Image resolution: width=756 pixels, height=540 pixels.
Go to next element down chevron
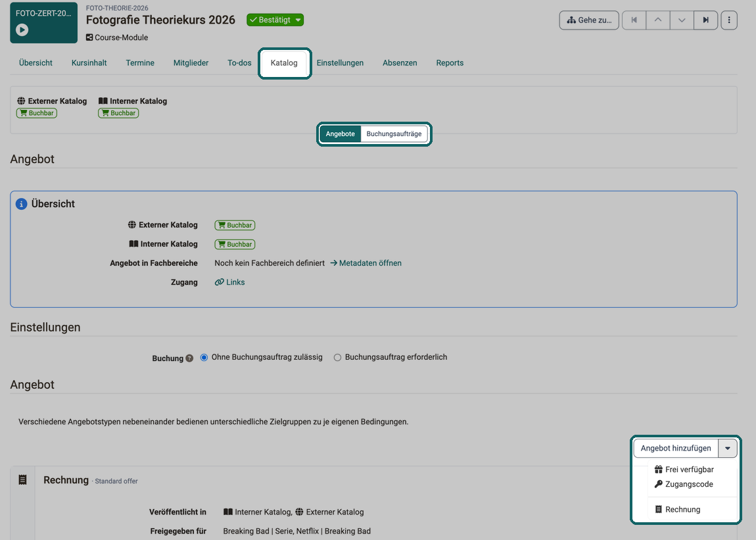[682, 20]
